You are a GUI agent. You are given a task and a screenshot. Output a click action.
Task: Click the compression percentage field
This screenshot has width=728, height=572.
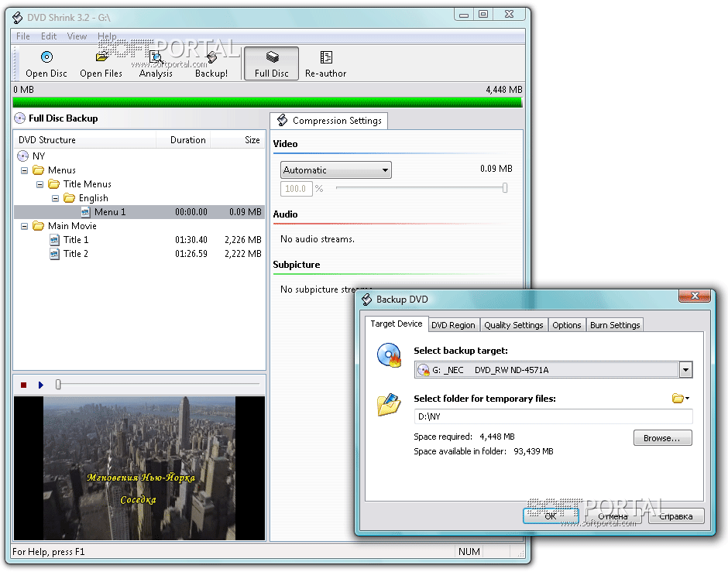(296, 189)
